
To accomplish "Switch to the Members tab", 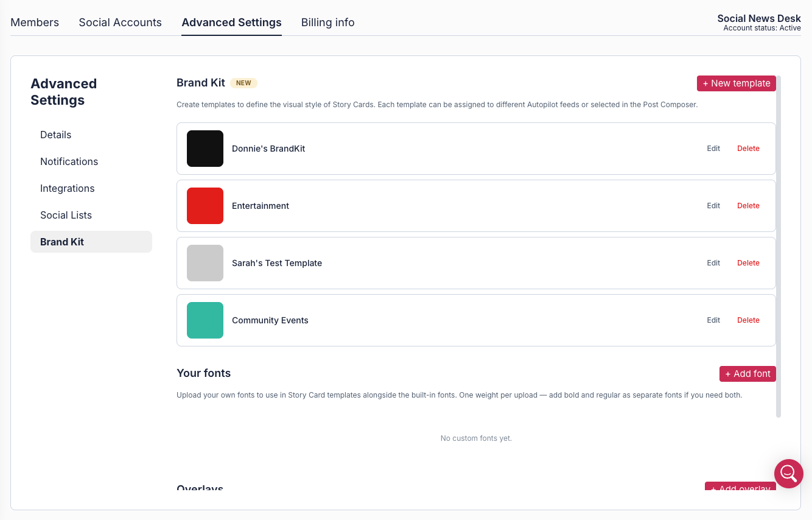I will point(35,23).
